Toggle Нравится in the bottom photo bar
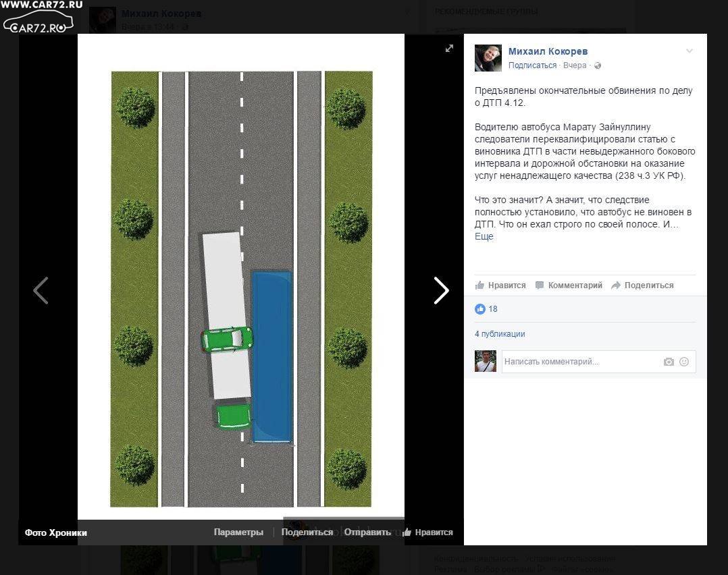728x575 pixels. pyautogui.click(x=428, y=532)
